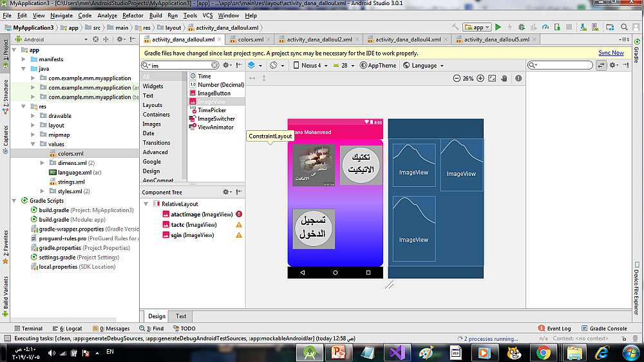
Task: Switch to the colors.xml tab
Action: (x=250, y=39)
